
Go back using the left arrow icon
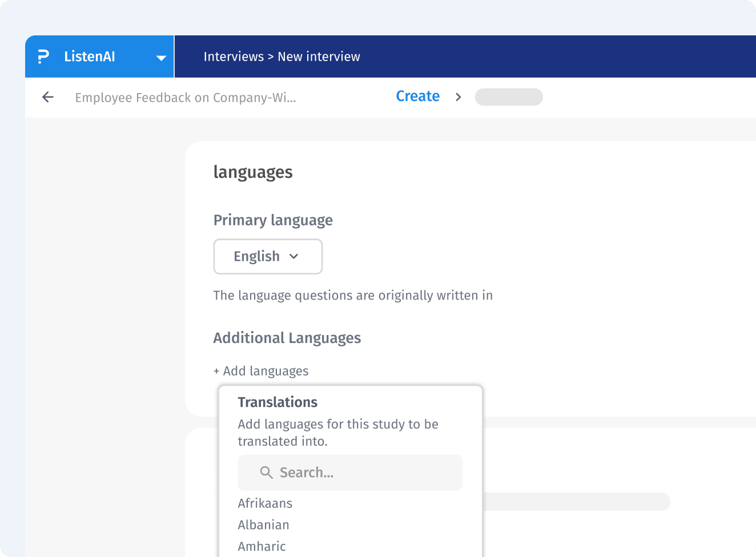[48, 97]
